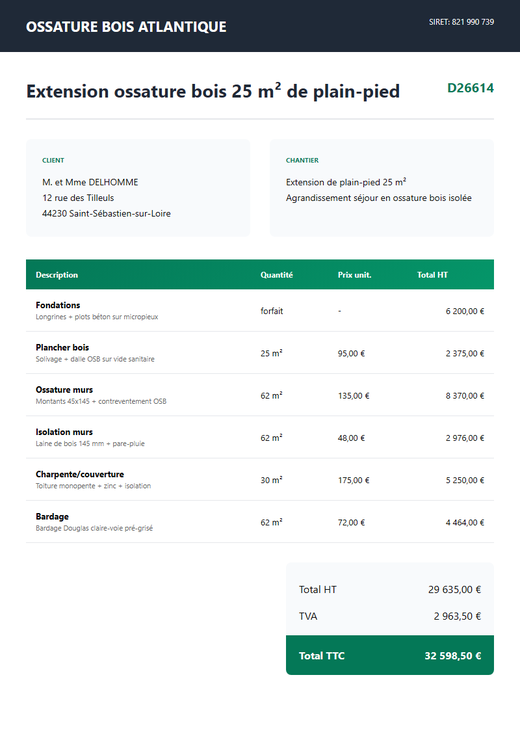Click the Prix unit. column header

click(354, 275)
